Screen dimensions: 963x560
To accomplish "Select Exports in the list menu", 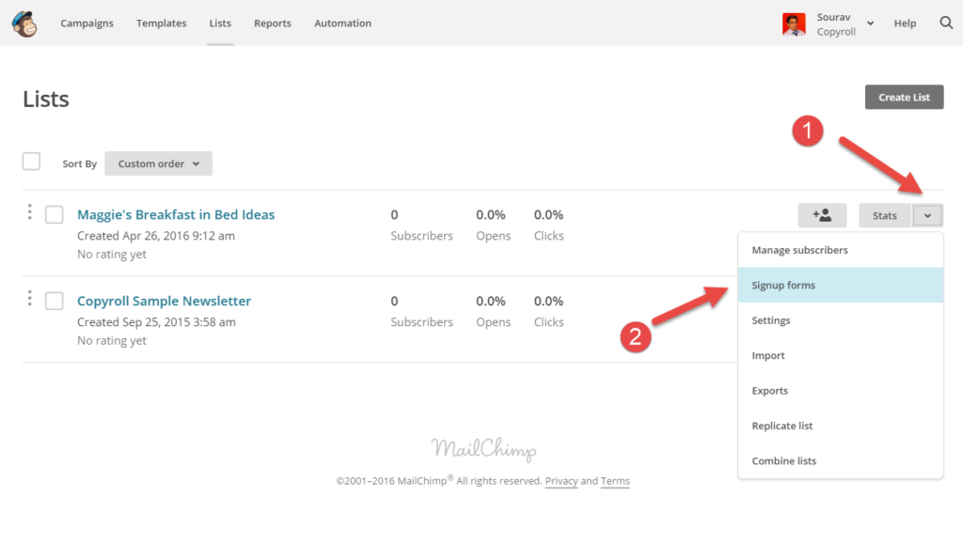I will [840, 391].
